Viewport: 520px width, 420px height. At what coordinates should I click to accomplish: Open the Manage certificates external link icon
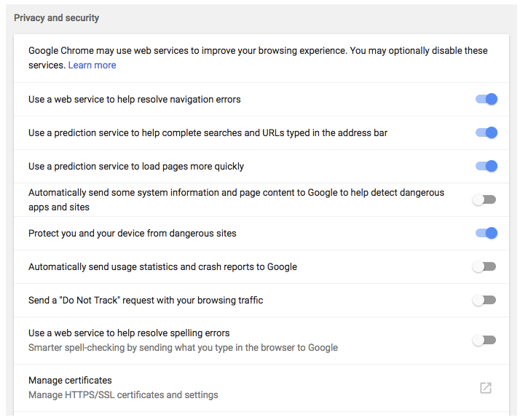coord(486,387)
